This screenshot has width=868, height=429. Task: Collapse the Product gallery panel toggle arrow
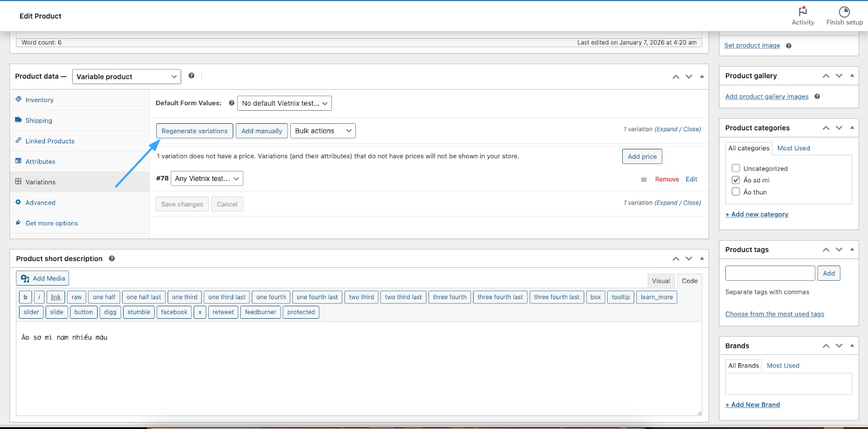click(x=852, y=75)
